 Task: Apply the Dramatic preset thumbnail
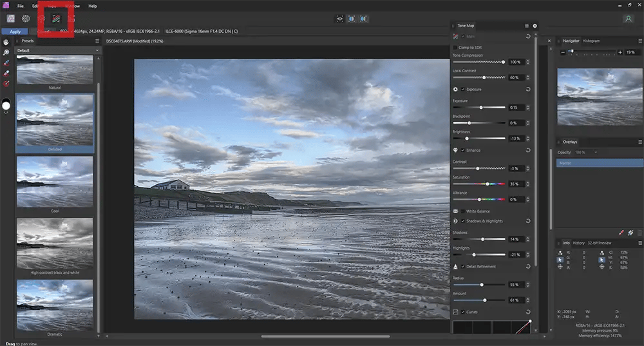coord(55,305)
